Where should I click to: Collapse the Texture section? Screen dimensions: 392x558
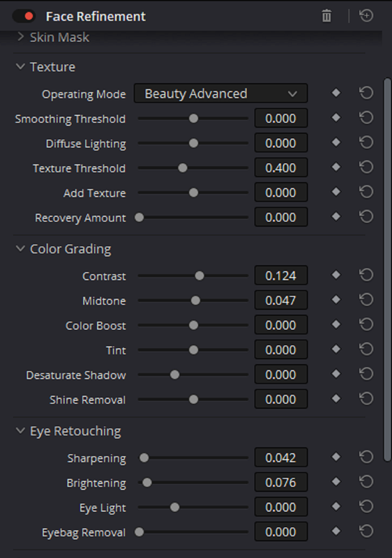[21, 66]
